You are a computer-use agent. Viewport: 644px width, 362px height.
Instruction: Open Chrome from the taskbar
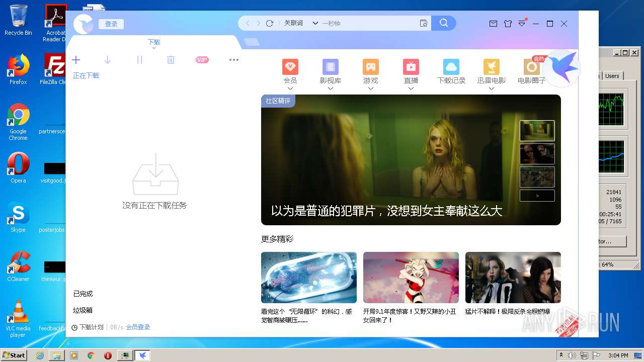pos(91,355)
